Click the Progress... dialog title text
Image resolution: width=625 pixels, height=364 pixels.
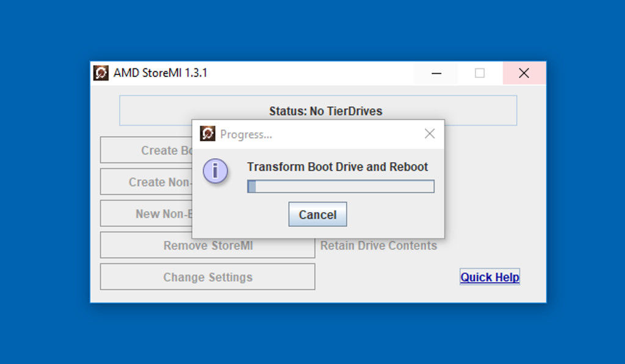point(246,135)
